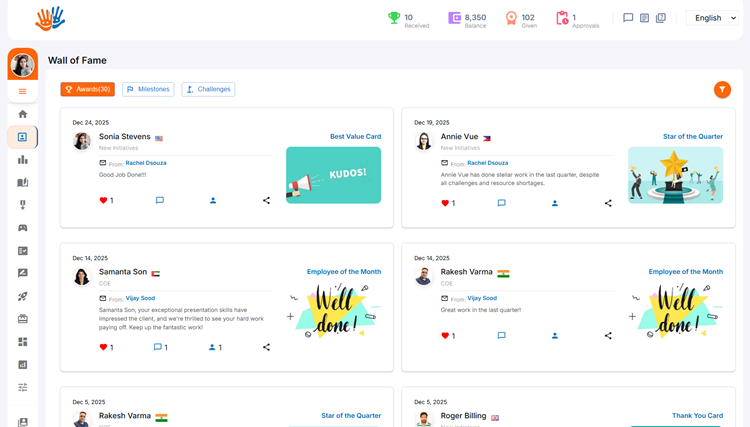The image size is (750, 427).
Task: Switch to the Milestones tab
Action: (x=148, y=89)
